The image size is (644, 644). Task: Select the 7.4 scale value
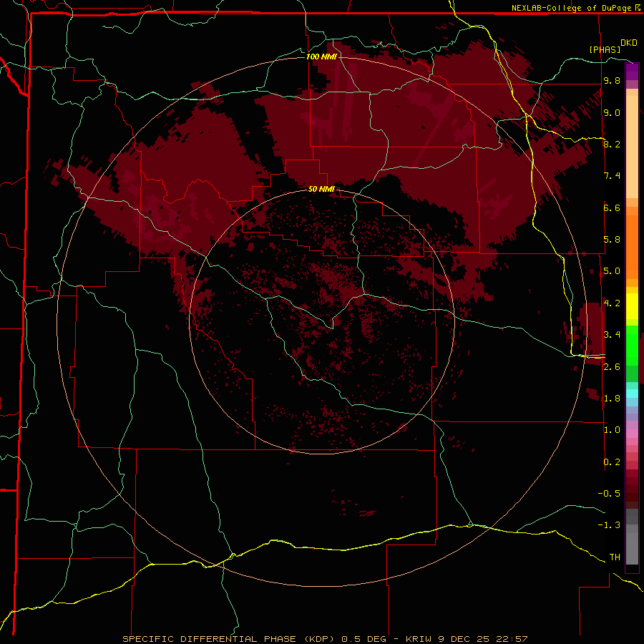click(612, 176)
